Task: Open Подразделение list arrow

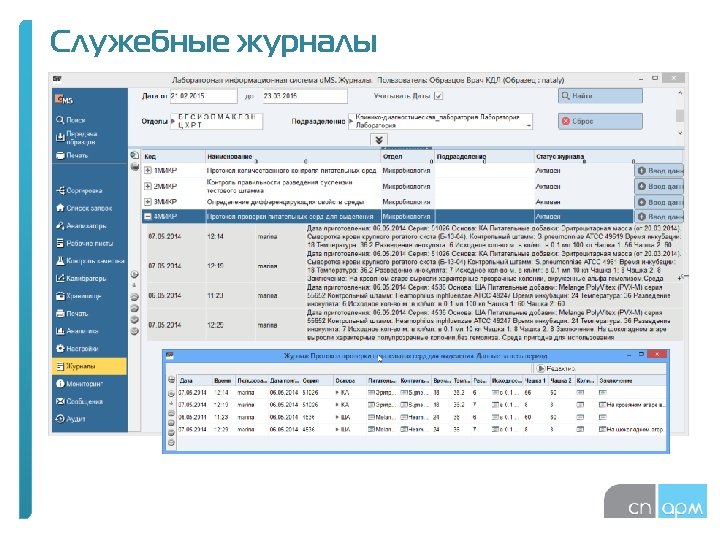Action: point(351,121)
